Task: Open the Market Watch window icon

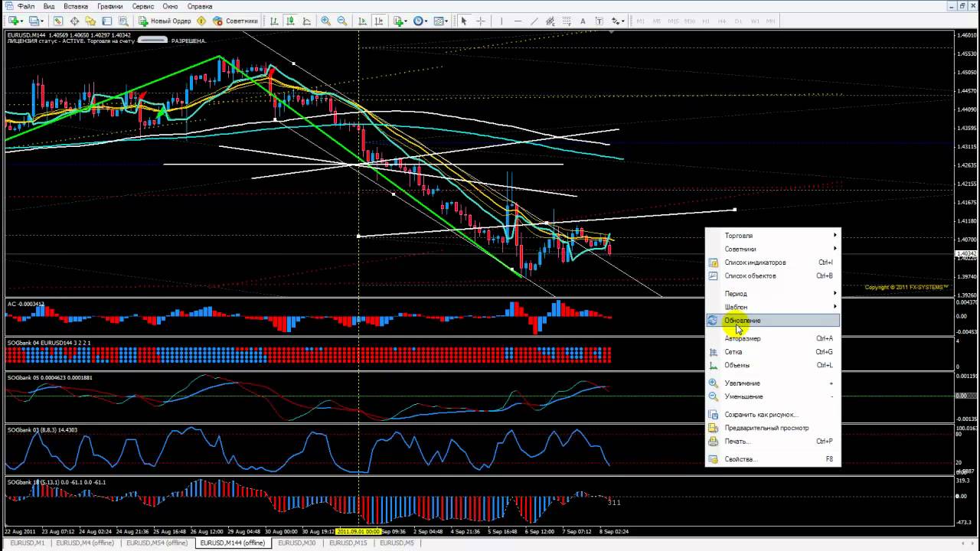Action: (x=58, y=21)
